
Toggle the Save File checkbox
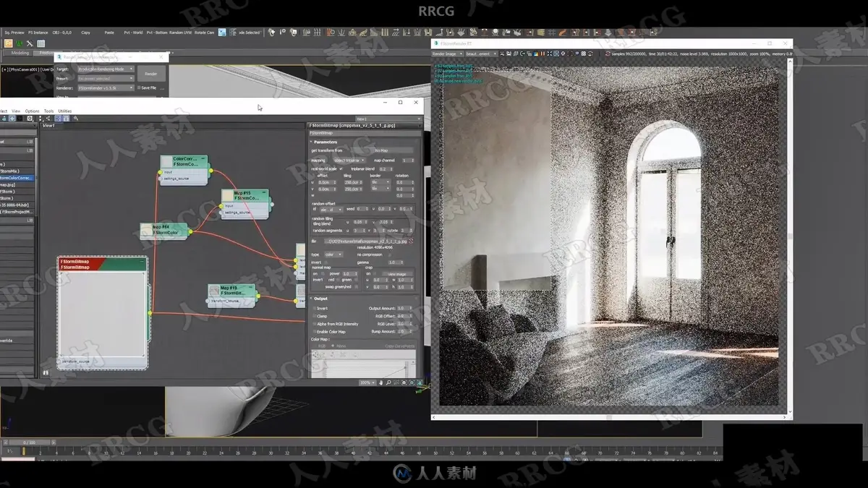[138, 87]
